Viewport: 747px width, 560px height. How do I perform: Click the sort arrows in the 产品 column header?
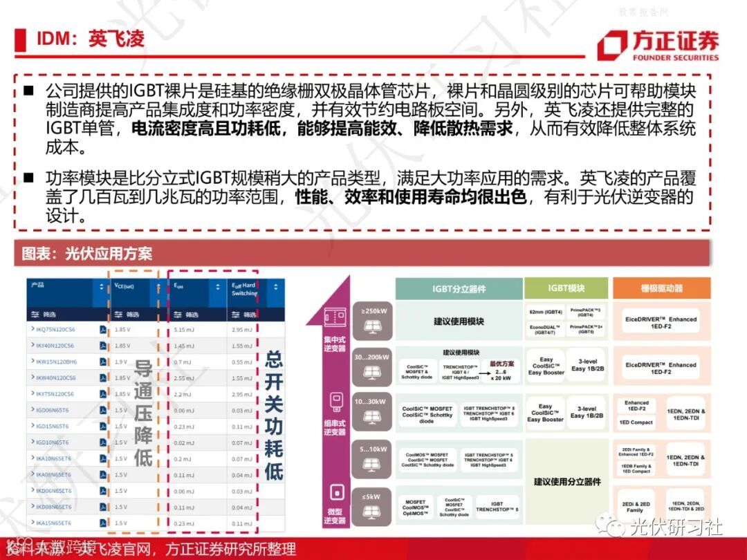(x=101, y=287)
